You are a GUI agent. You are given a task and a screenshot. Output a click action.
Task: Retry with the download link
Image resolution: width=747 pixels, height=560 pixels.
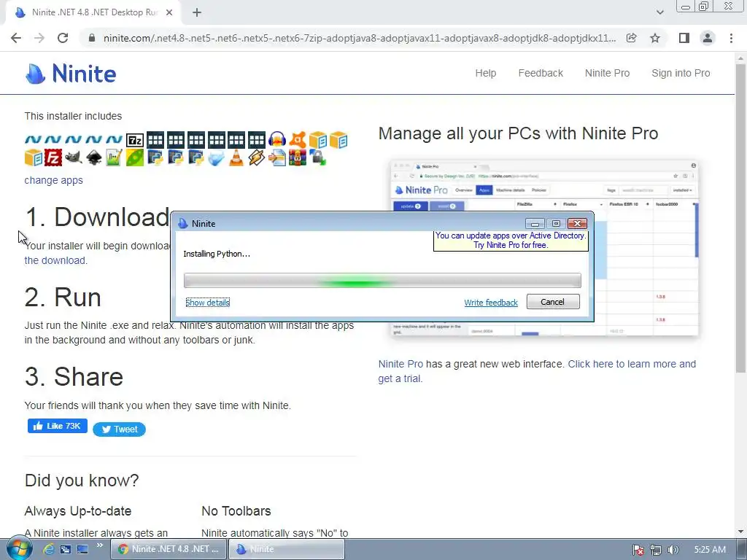[x=55, y=260]
